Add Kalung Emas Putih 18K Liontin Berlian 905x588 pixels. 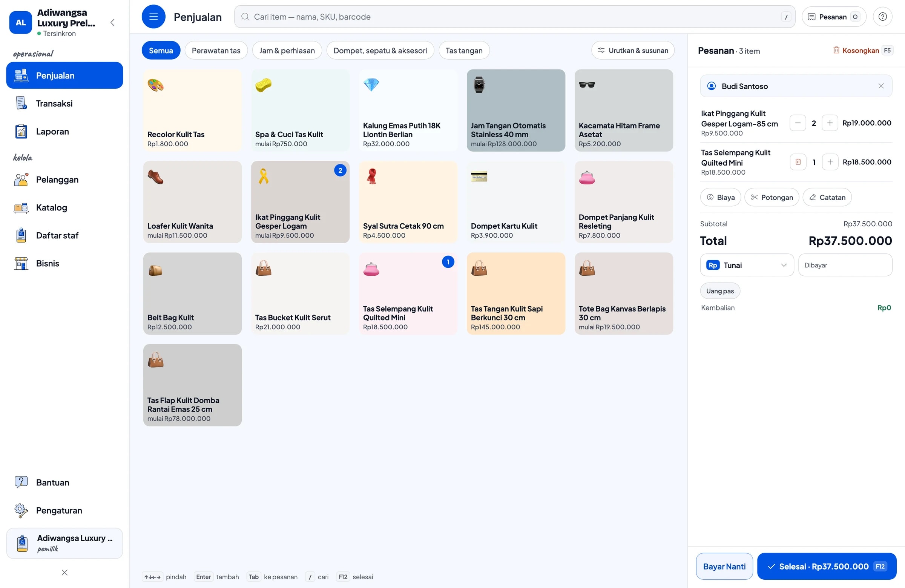coord(408,110)
